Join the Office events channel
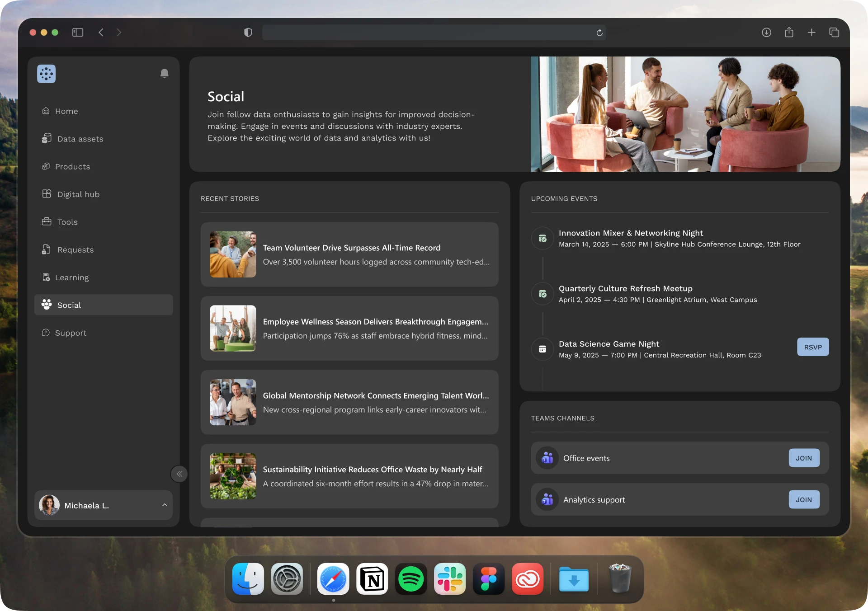Image resolution: width=868 pixels, height=611 pixels. click(804, 458)
